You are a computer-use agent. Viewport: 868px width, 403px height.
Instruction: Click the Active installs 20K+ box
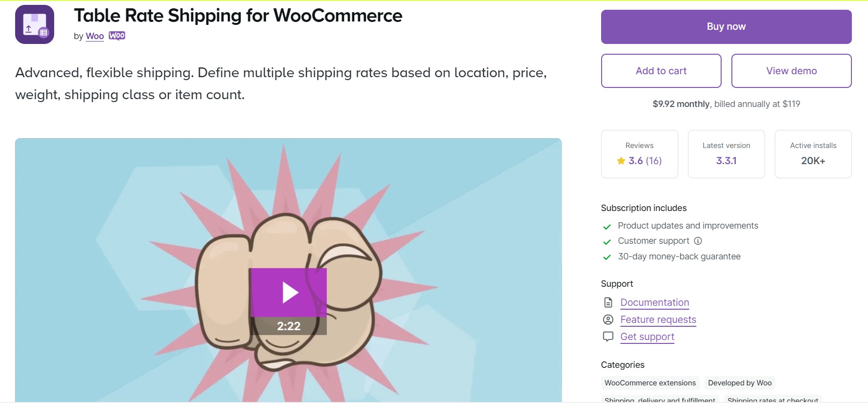pyautogui.click(x=813, y=154)
